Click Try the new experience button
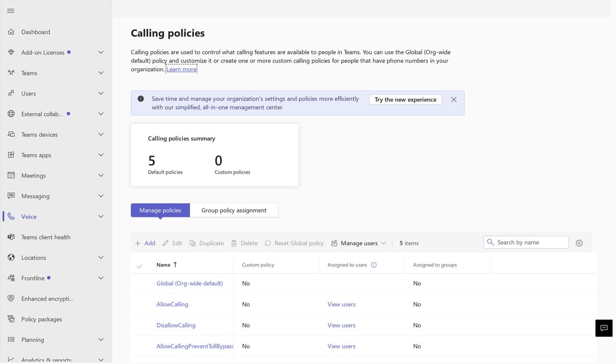616x364 pixels. click(405, 100)
